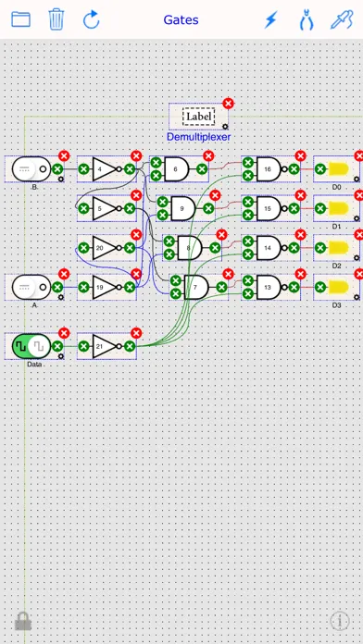Click input connector of inverter 5
Screen dimensions: 363x644
point(83,208)
